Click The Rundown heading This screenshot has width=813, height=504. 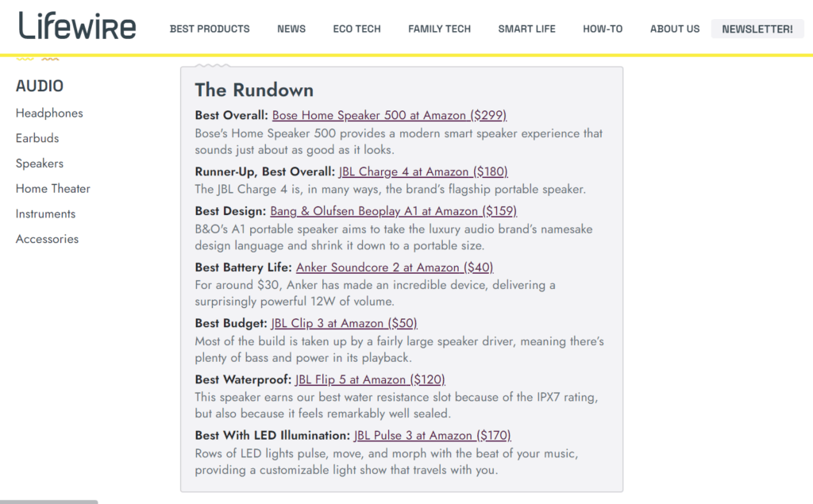[x=254, y=90]
